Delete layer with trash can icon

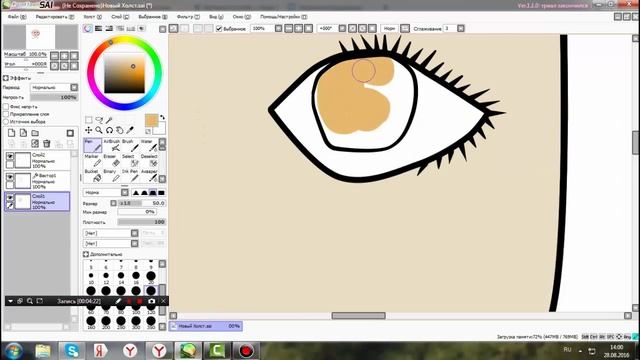click(47, 143)
